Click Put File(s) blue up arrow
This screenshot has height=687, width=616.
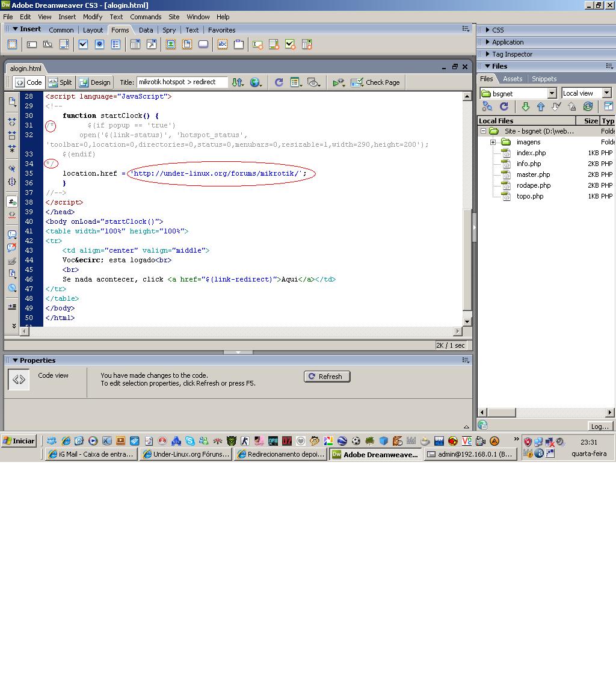pyautogui.click(x=541, y=106)
